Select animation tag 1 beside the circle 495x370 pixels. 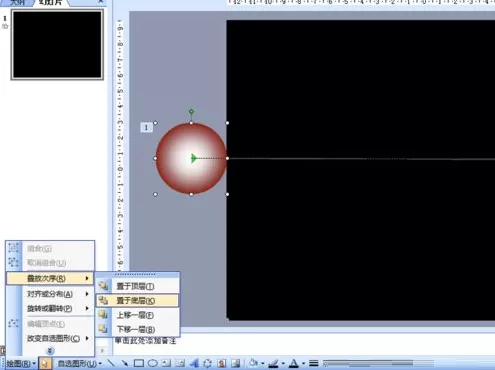[146, 127]
